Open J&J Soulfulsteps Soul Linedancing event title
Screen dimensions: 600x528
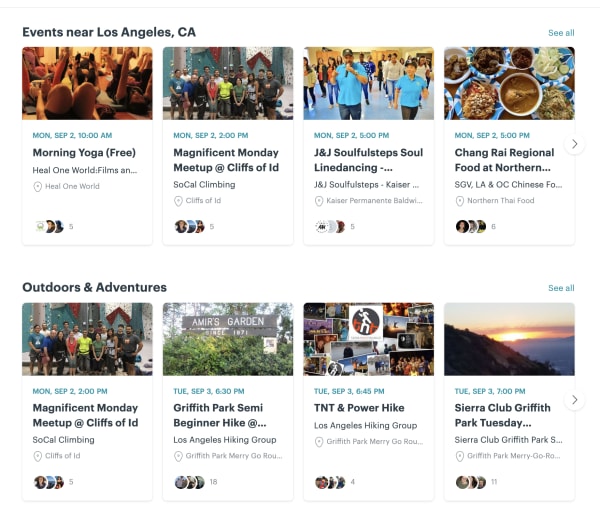368,160
